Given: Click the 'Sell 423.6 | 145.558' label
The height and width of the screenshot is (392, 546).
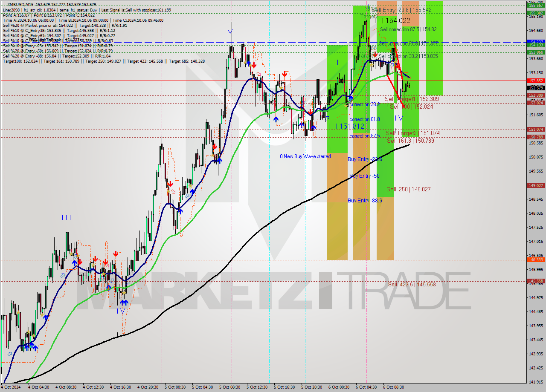Looking at the screenshot, I should click(412, 284).
